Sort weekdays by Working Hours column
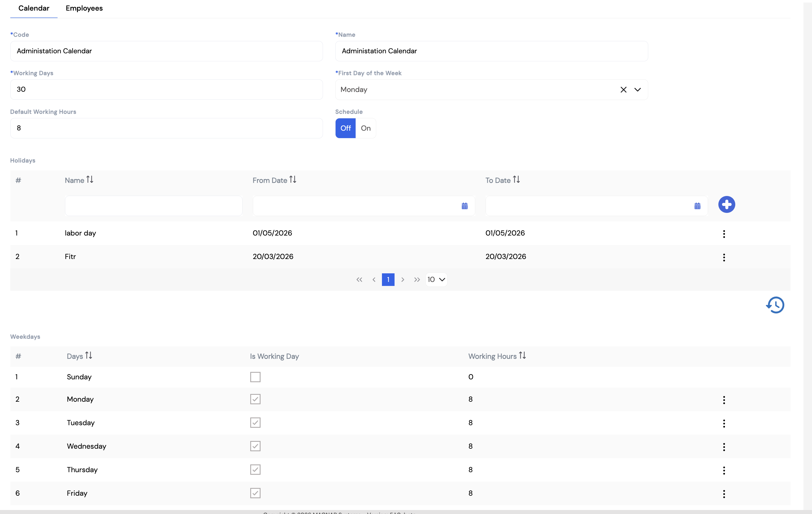 (522, 355)
